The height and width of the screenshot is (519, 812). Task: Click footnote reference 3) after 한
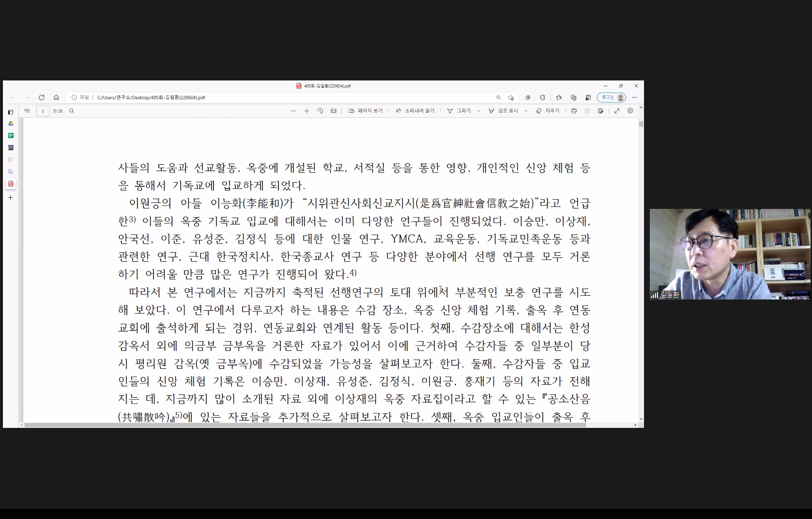tap(132, 220)
